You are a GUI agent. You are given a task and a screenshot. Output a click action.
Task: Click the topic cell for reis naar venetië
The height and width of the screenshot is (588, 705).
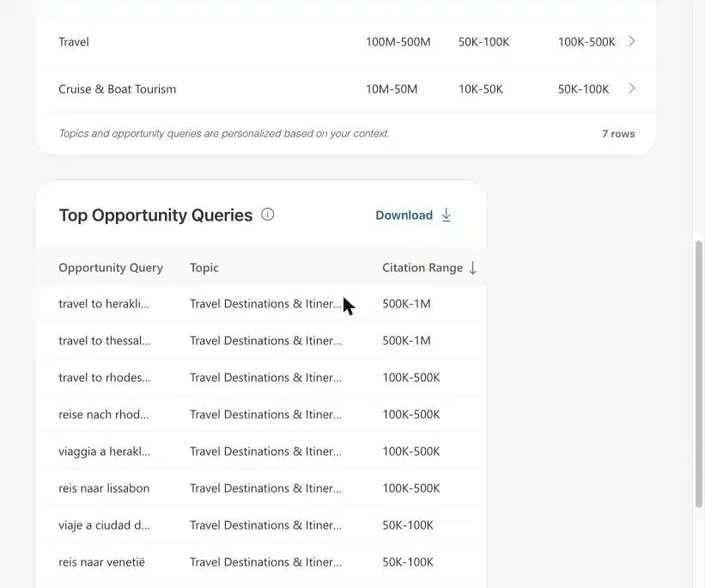pyautogui.click(x=265, y=562)
